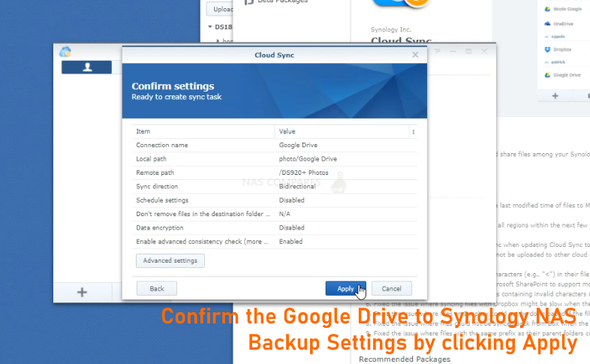Click Recommended Packages heading in Package Center
Image resolution: width=590 pixels, height=364 pixels.
pyautogui.click(x=405, y=359)
